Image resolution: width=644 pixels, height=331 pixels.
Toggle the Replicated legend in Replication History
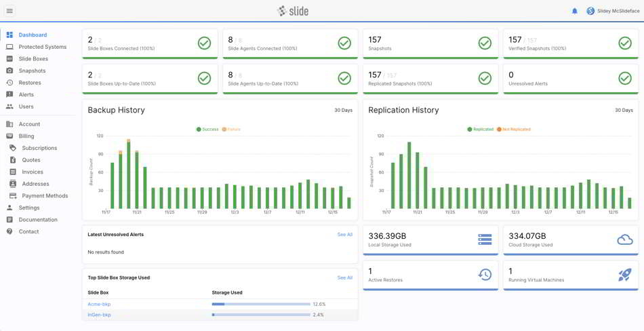[480, 129]
